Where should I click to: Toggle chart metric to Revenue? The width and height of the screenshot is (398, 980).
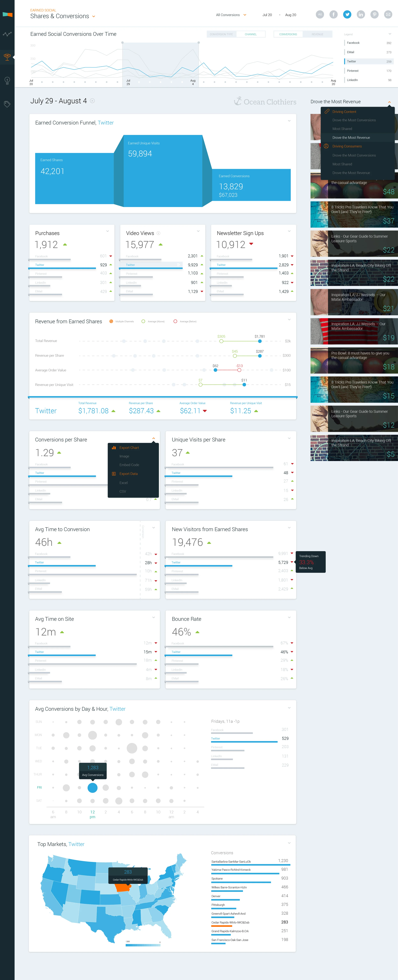tap(317, 34)
